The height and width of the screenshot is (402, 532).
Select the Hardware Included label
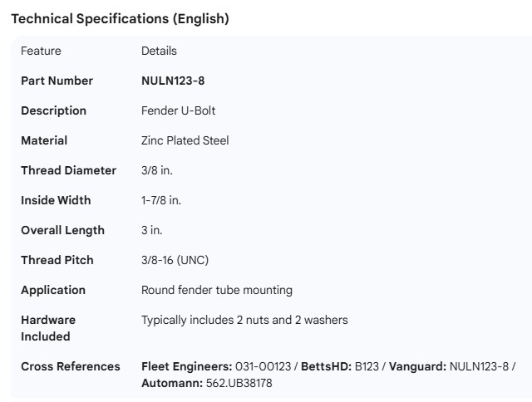click(48, 328)
